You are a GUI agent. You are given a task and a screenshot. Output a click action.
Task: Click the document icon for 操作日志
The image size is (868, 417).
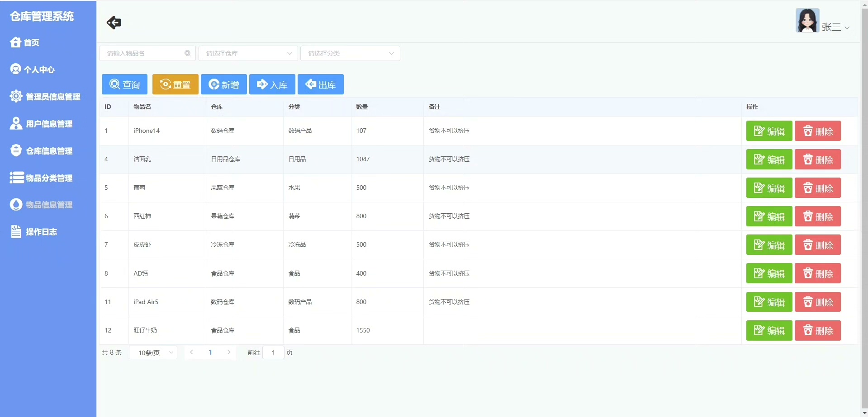[16, 232]
